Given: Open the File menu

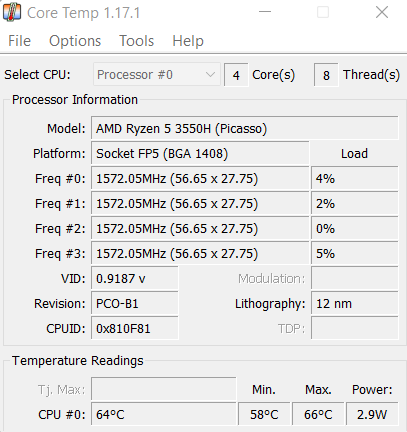Looking at the screenshot, I should tap(19, 41).
